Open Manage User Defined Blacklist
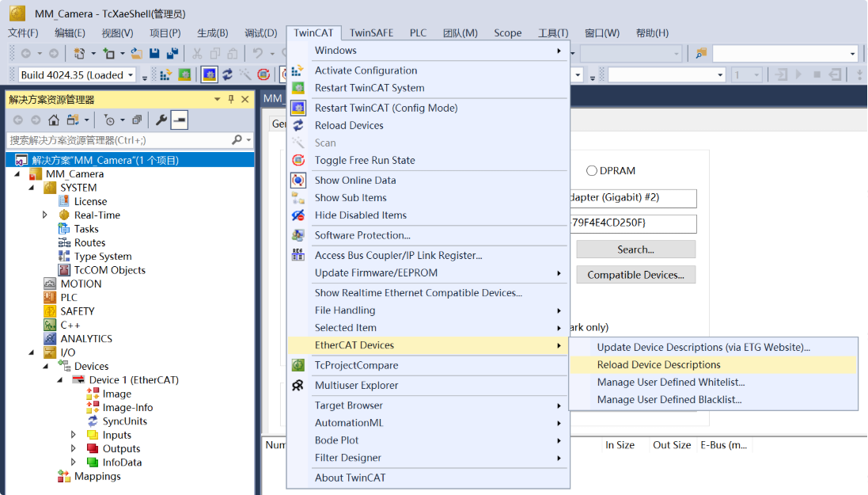 714,400
